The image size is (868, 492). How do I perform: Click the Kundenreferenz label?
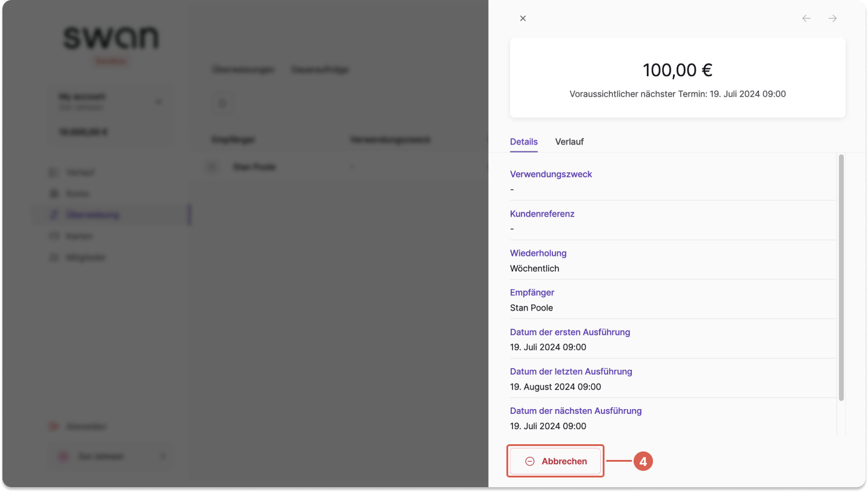(542, 214)
